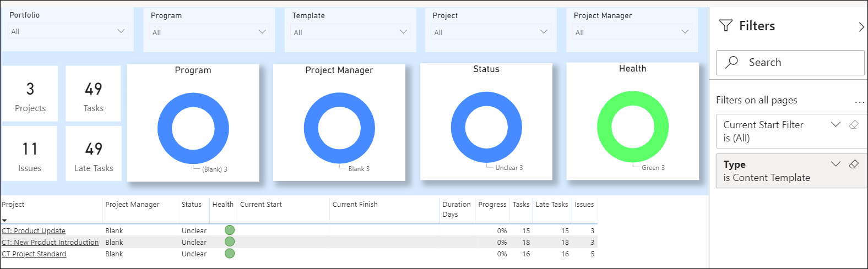Open the Portfolio dropdown
The width and height of the screenshot is (868, 269).
click(121, 31)
